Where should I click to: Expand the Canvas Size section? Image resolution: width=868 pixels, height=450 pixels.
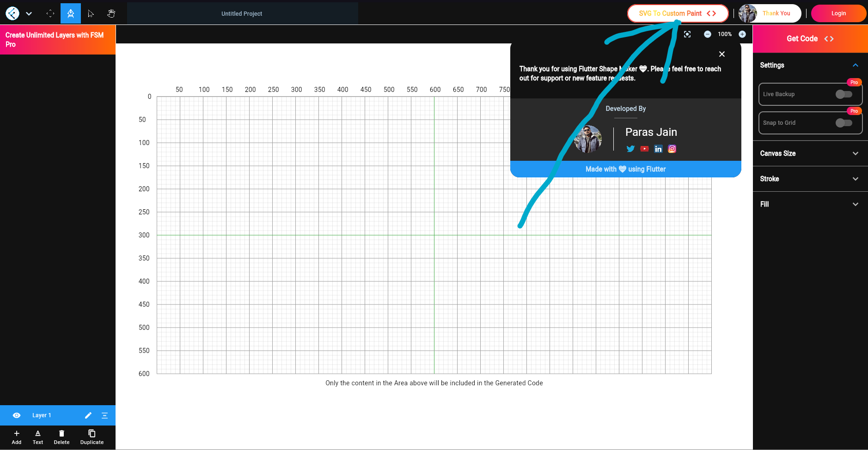tap(810, 153)
